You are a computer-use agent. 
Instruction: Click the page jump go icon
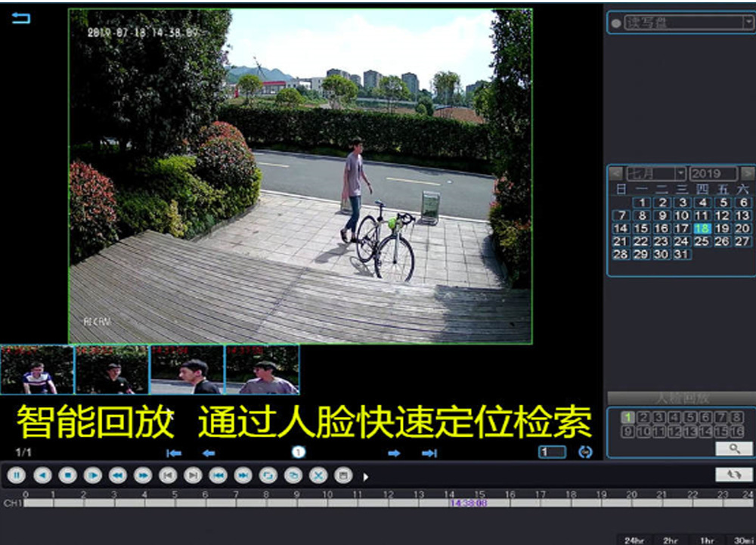[585, 452]
